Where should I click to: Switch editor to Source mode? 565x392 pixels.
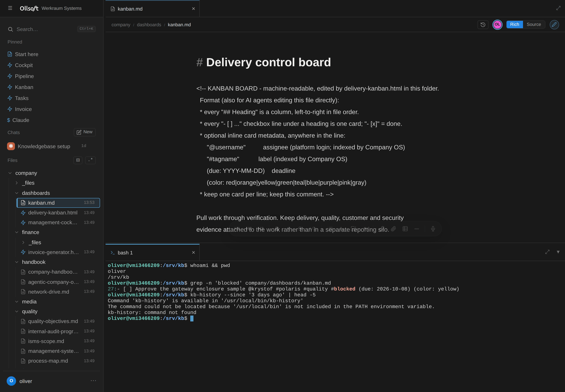[x=534, y=24]
